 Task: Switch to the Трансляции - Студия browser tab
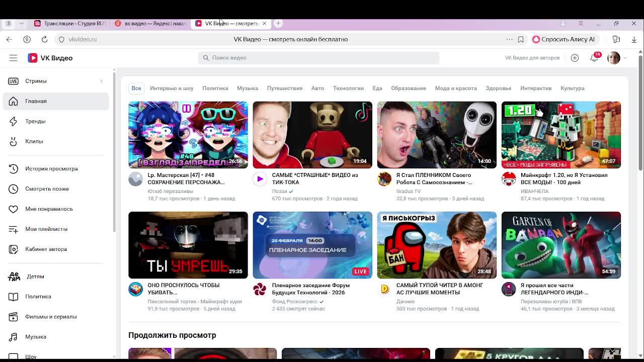point(69,23)
